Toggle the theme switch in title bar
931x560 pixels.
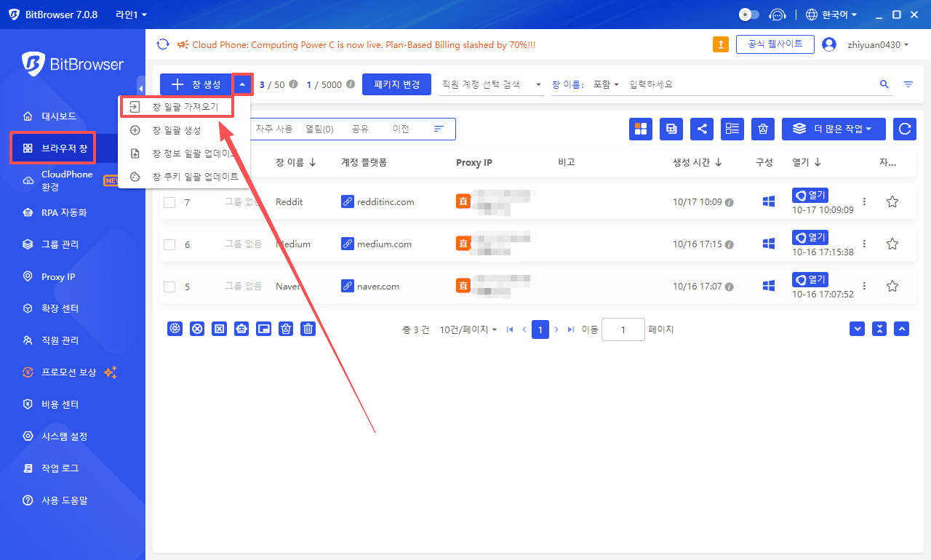[748, 15]
